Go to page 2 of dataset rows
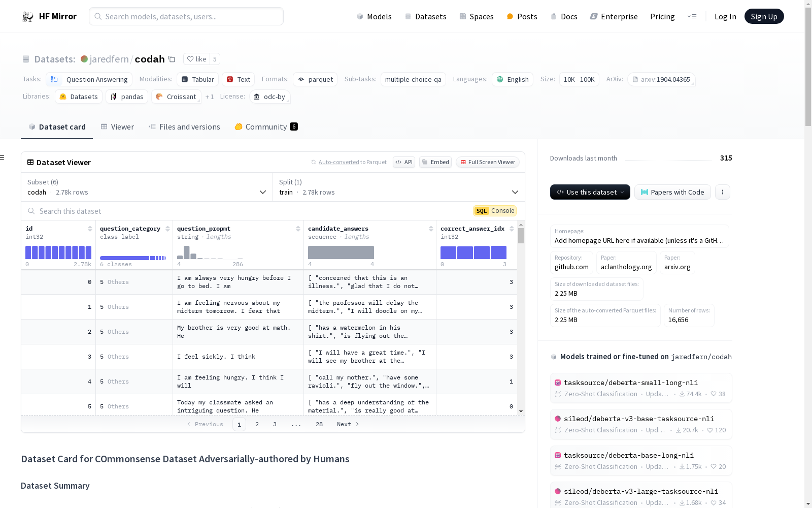 257,424
